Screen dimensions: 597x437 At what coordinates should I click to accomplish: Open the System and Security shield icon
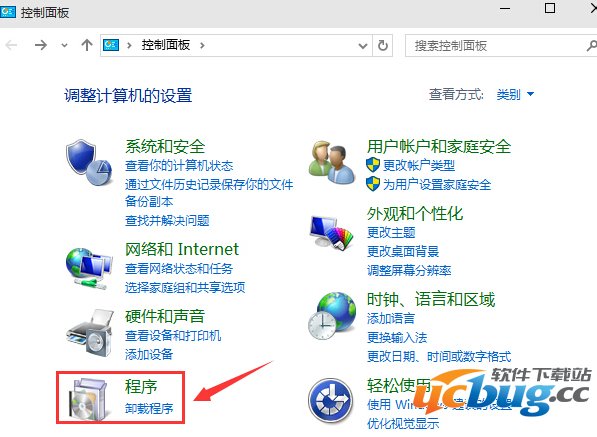click(89, 162)
